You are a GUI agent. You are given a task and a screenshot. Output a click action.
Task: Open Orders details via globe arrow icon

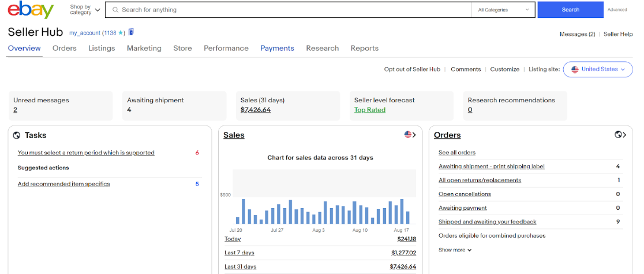[620, 135]
